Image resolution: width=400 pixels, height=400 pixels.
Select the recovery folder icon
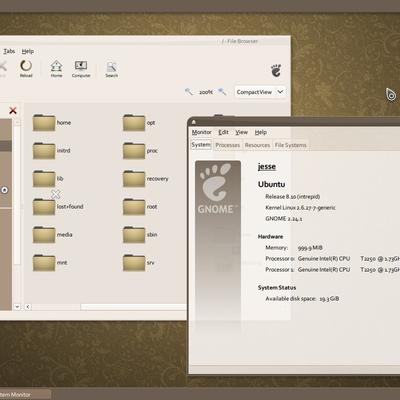134,179
